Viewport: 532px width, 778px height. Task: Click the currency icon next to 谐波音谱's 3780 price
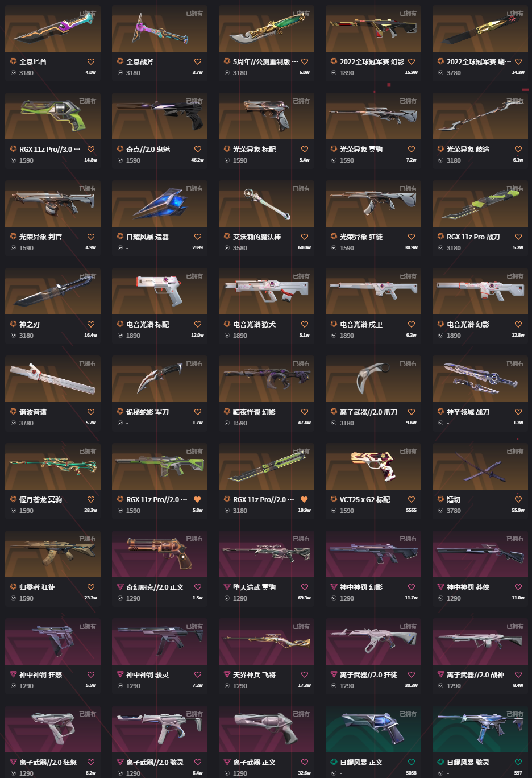click(14, 423)
